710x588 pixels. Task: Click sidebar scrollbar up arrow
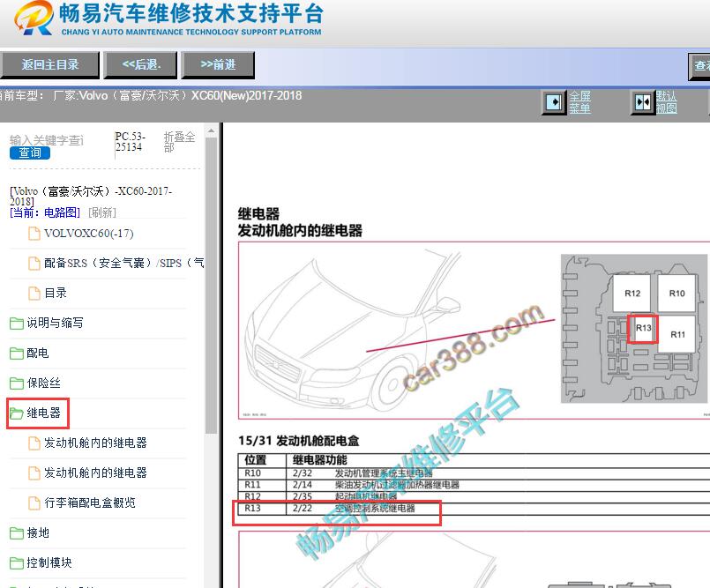211,130
